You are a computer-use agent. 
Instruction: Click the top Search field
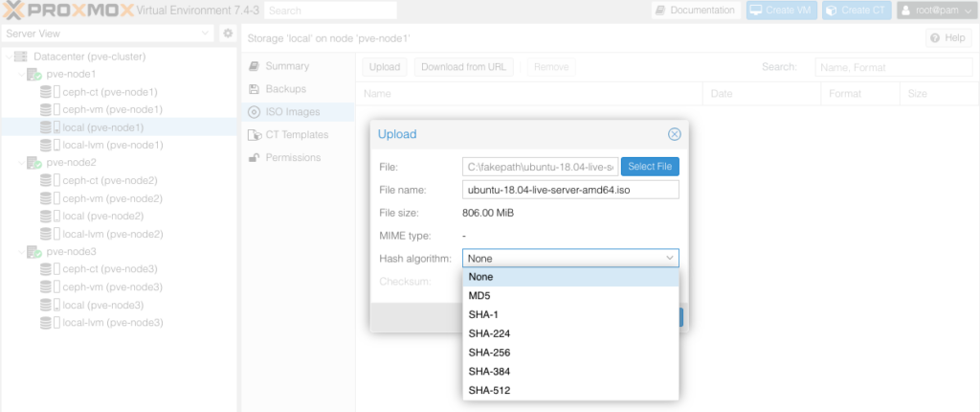click(330, 10)
